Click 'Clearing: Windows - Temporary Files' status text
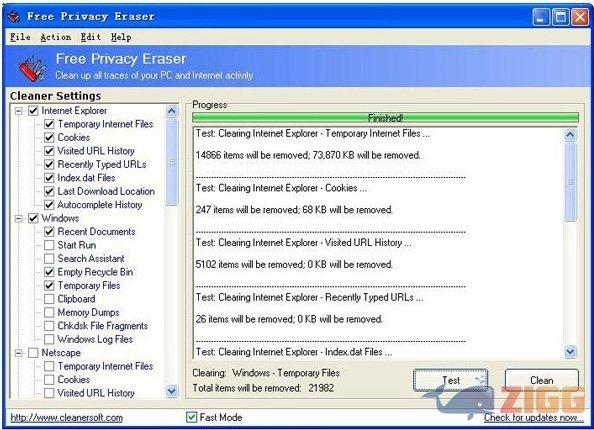Screen dimensions: 594x430 pos(266,373)
